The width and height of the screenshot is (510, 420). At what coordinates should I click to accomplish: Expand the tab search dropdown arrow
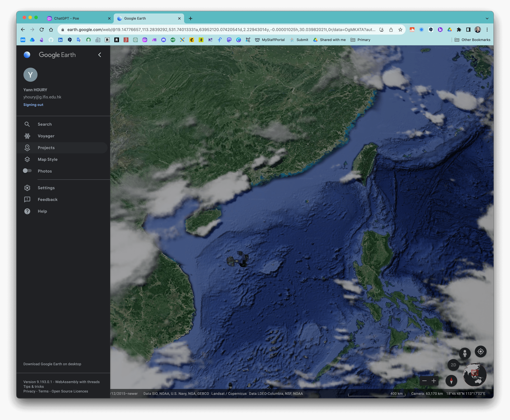[487, 18]
